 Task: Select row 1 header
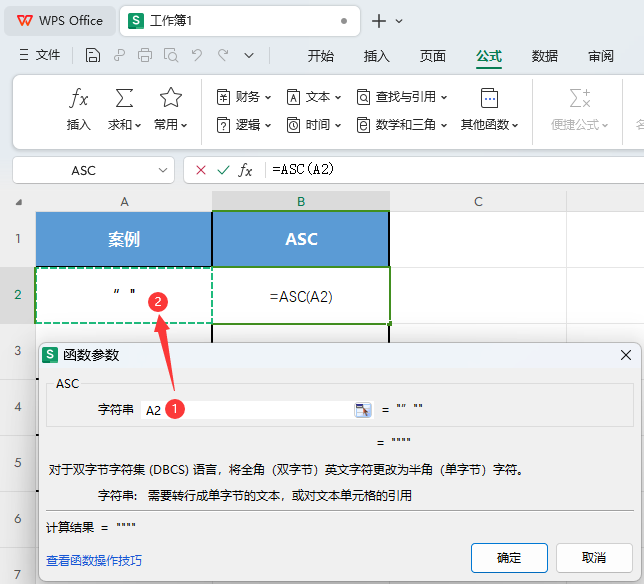(18, 239)
